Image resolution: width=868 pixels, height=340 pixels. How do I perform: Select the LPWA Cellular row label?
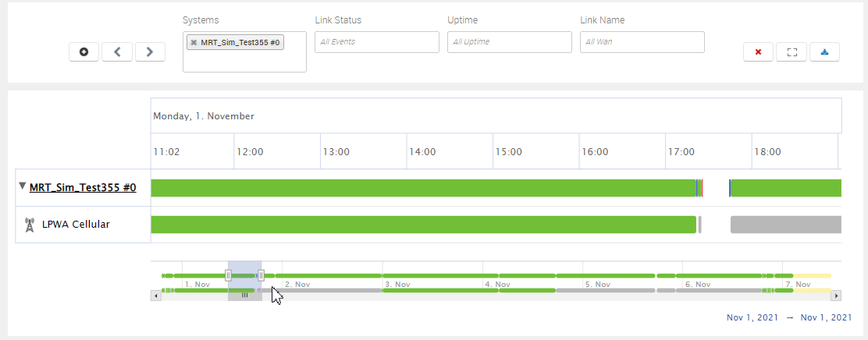click(76, 225)
